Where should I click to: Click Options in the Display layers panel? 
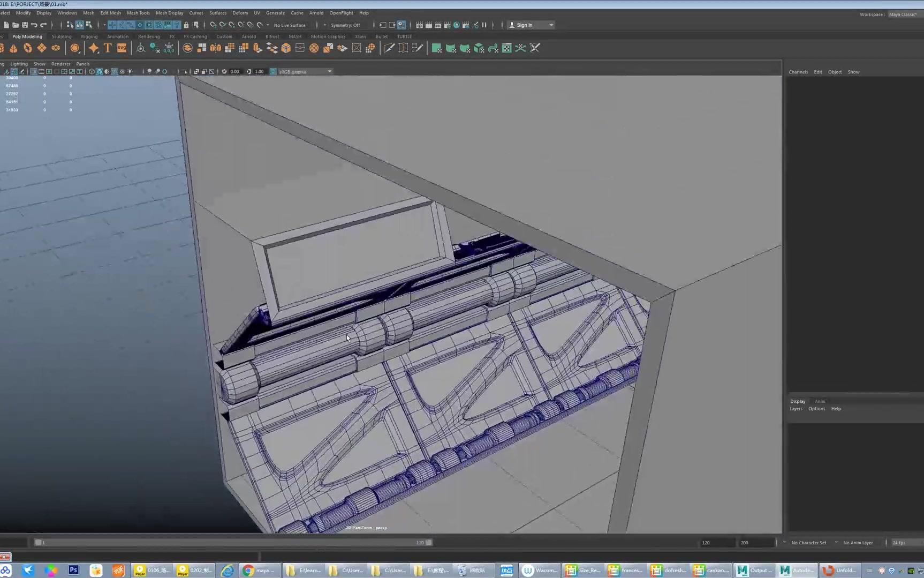[x=816, y=408]
